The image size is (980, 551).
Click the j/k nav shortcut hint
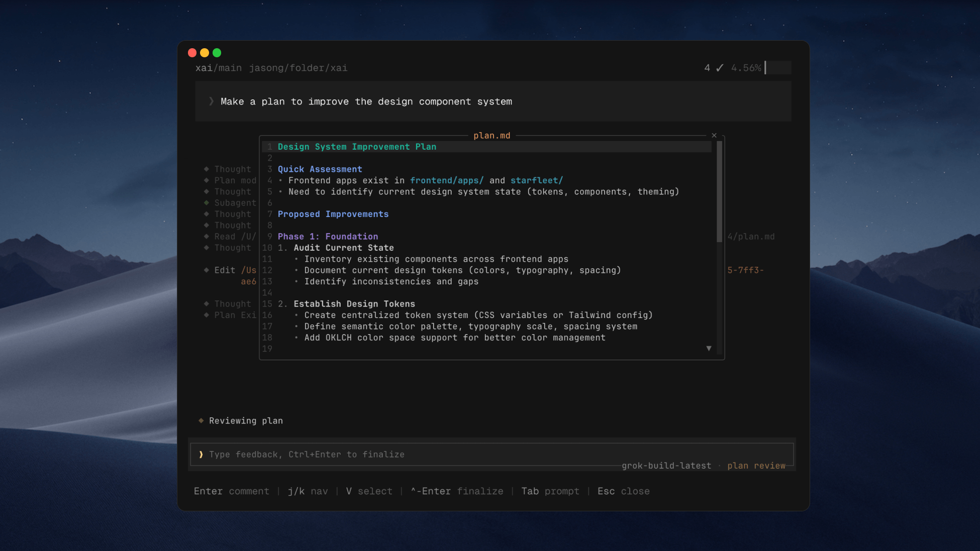point(308,491)
